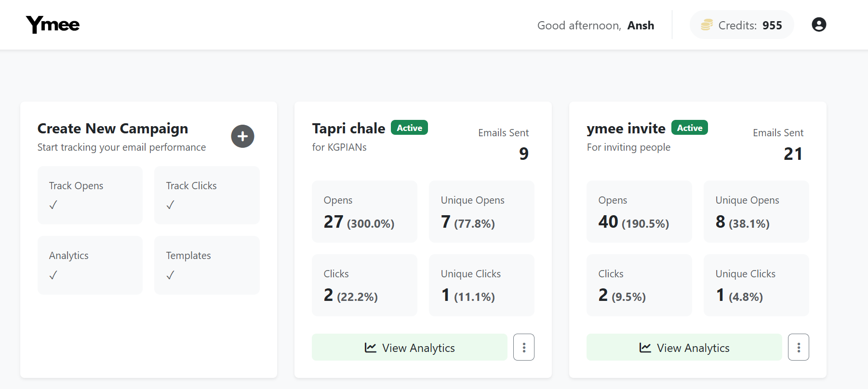Image resolution: width=868 pixels, height=389 pixels.
Task: Click chart icon in ymee invite analytics button
Action: point(645,348)
